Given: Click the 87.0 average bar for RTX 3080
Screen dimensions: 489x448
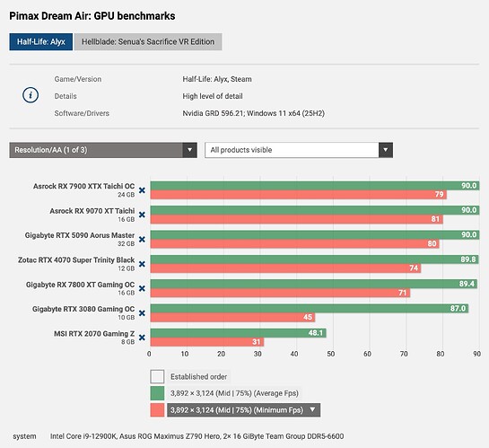Looking at the screenshot, I should point(310,309).
